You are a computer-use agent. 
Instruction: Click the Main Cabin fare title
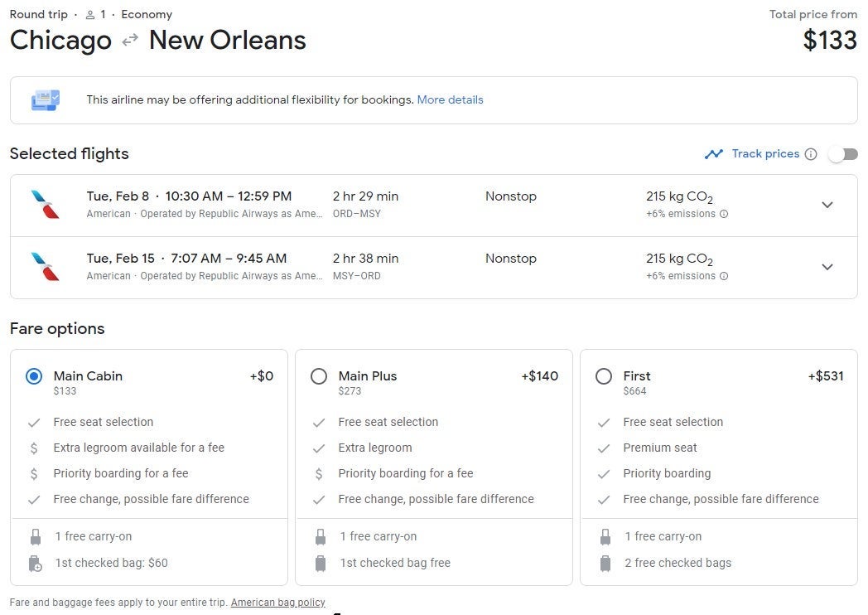88,376
